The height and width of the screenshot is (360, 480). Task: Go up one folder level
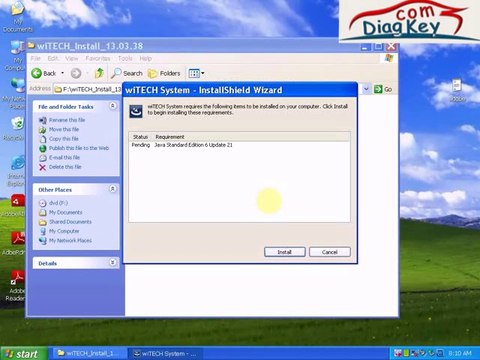[99, 73]
